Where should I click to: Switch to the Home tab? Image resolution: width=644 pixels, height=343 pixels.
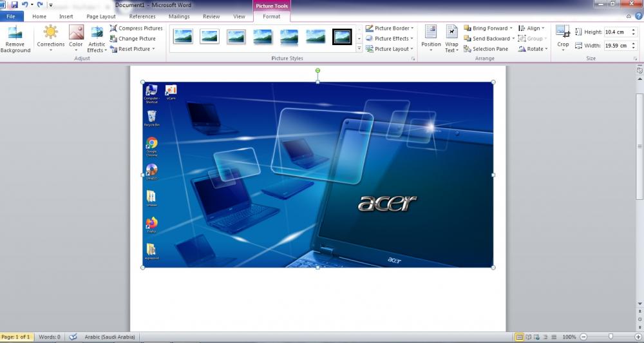pyautogui.click(x=39, y=17)
